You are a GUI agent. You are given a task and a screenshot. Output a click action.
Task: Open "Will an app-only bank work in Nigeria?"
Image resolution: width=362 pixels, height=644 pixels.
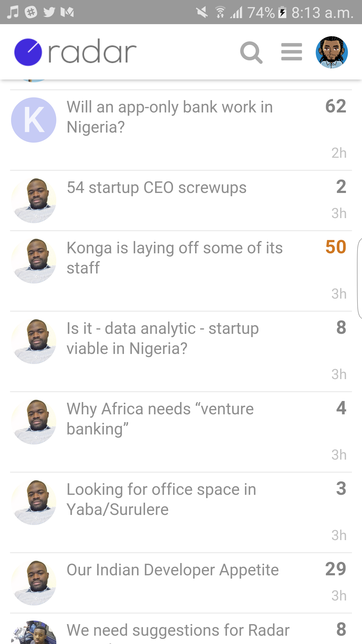coord(170,117)
